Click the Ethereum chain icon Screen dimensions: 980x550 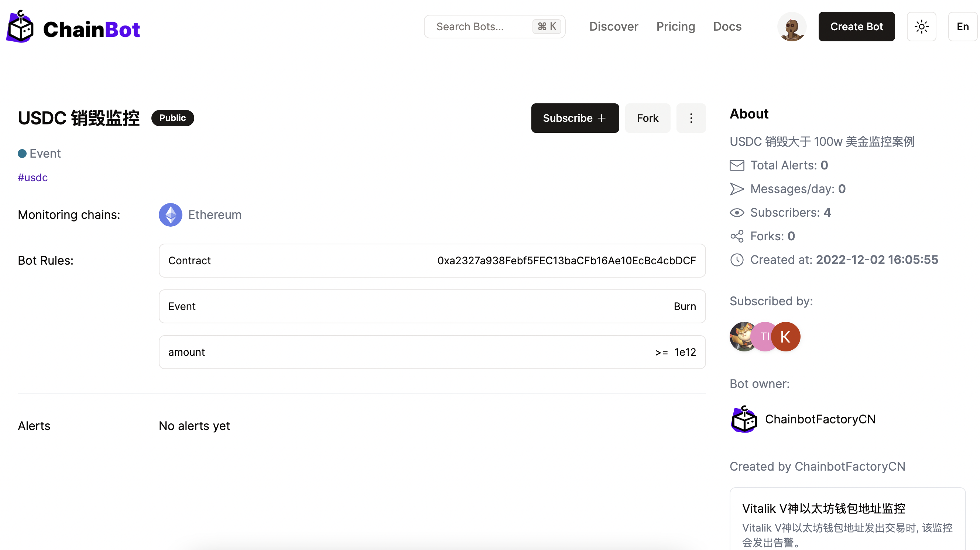[x=170, y=214]
